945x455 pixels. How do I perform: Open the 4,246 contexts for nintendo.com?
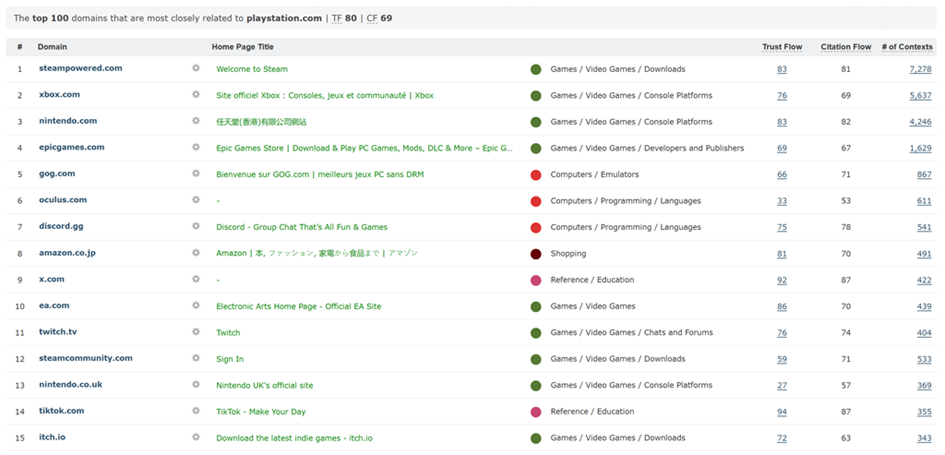(920, 122)
